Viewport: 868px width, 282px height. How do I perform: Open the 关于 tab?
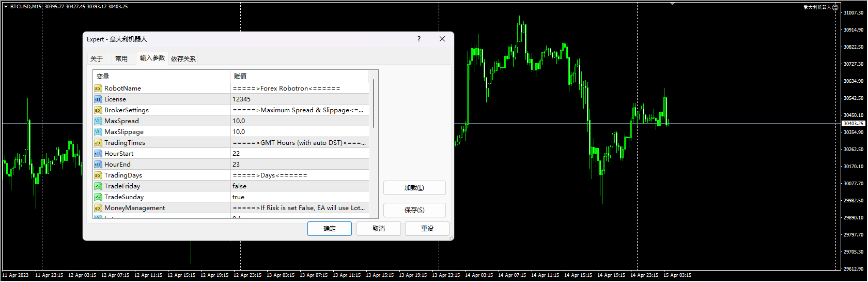[x=97, y=58]
